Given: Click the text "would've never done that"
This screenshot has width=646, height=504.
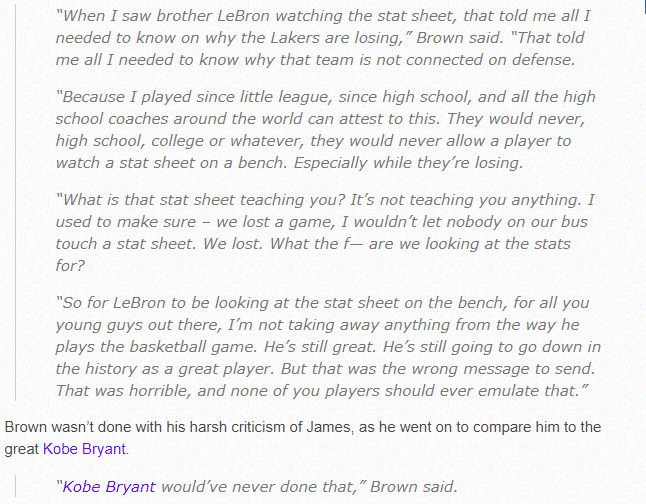Looking at the screenshot, I should (x=236, y=487).
